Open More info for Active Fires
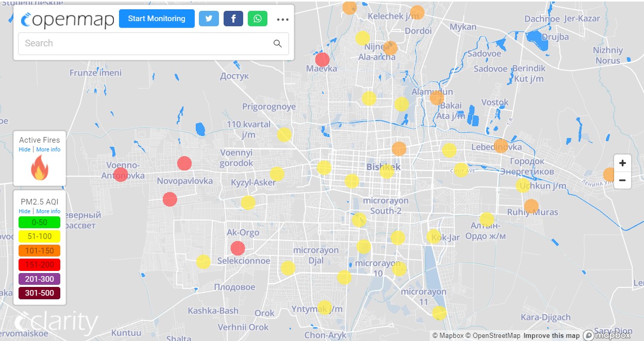This screenshot has width=644, height=341. click(x=48, y=149)
